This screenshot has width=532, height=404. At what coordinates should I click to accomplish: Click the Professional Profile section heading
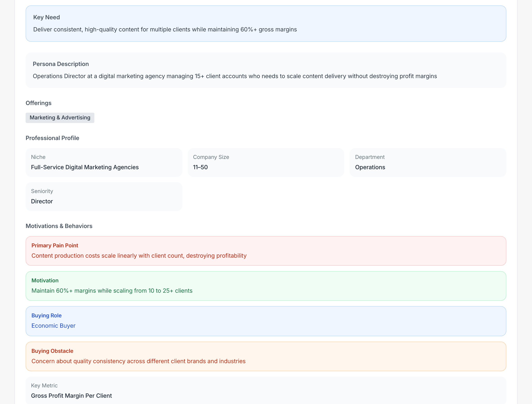[x=52, y=138]
